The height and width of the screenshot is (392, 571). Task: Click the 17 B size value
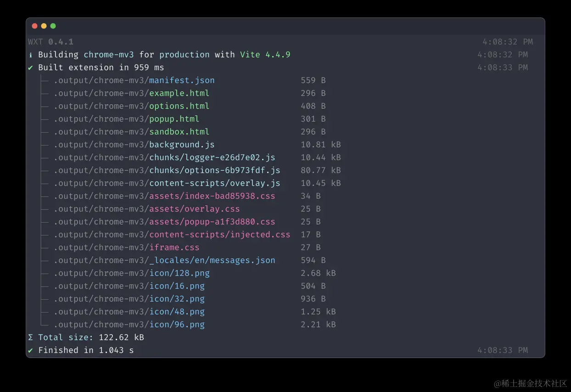[311, 235]
